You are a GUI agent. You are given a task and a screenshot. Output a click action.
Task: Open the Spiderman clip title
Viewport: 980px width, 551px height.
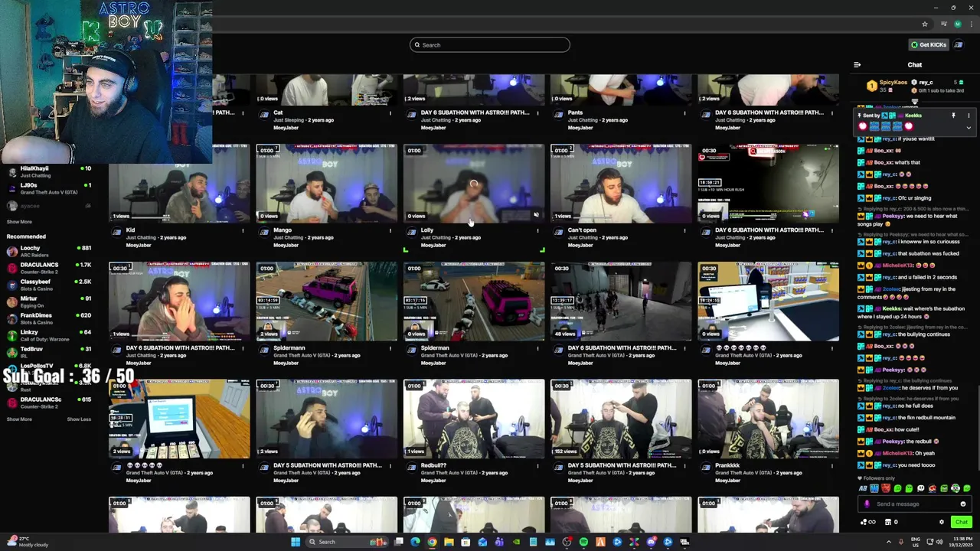point(435,348)
